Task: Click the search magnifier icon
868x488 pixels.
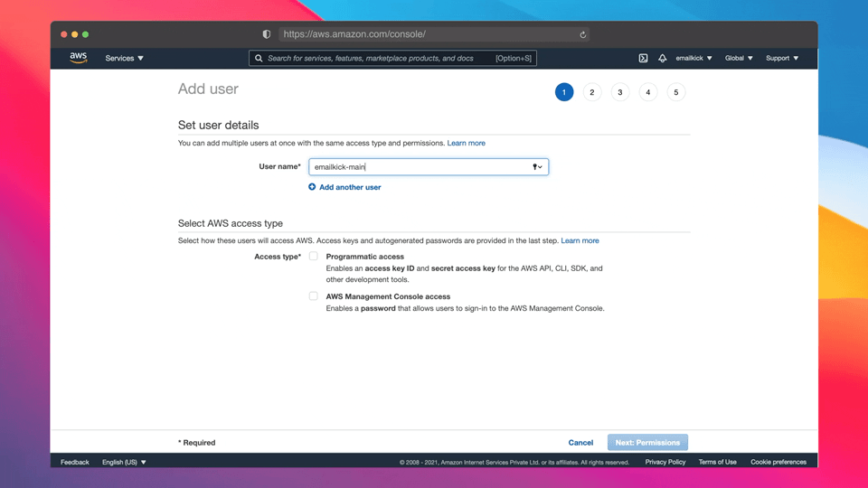Action: [x=259, y=58]
